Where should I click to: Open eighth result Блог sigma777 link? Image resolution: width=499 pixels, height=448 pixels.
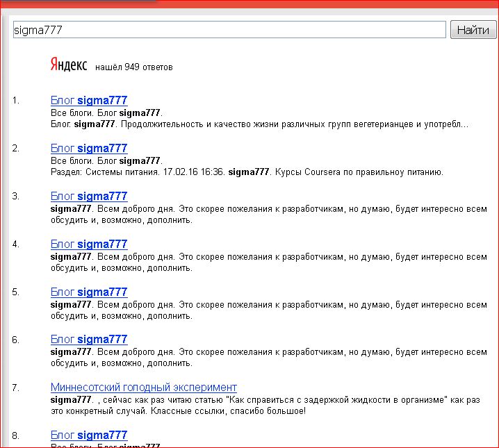pos(89,435)
